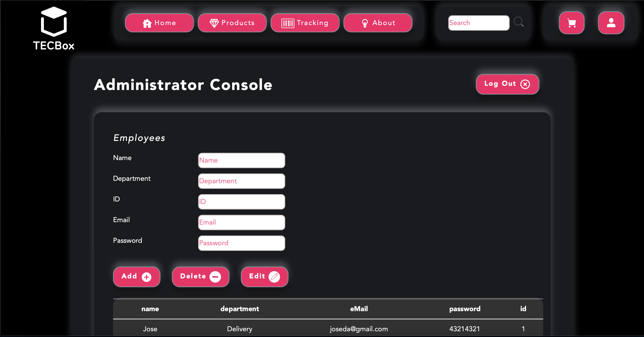Click the employee Name input
The height and width of the screenshot is (337, 644).
[x=242, y=160]
